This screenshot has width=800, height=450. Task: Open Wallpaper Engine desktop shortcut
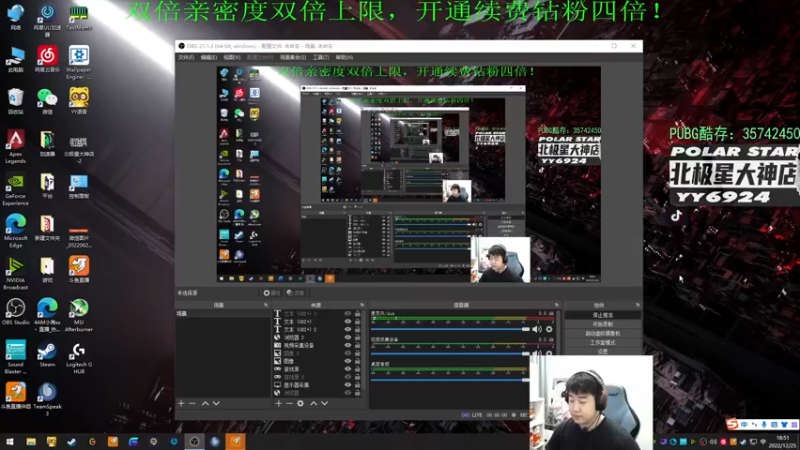79,63
